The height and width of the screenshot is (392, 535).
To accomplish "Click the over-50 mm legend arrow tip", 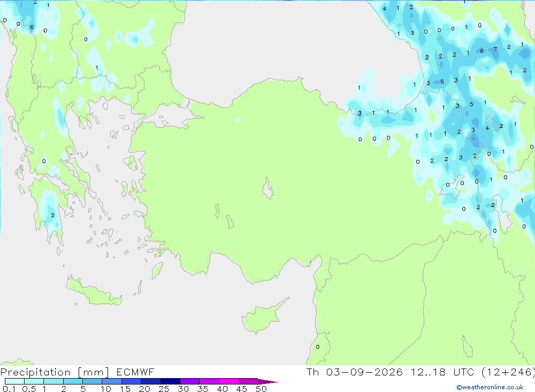I will point(268,382).
